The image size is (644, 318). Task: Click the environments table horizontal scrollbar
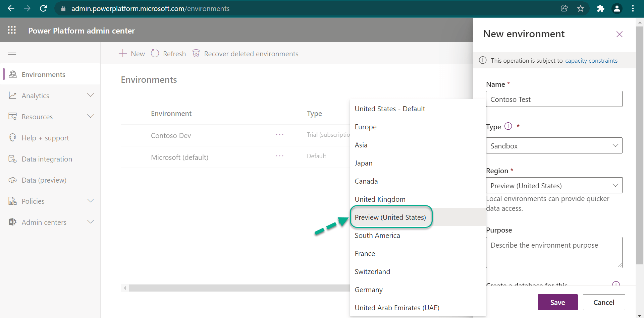click(239, 288)
